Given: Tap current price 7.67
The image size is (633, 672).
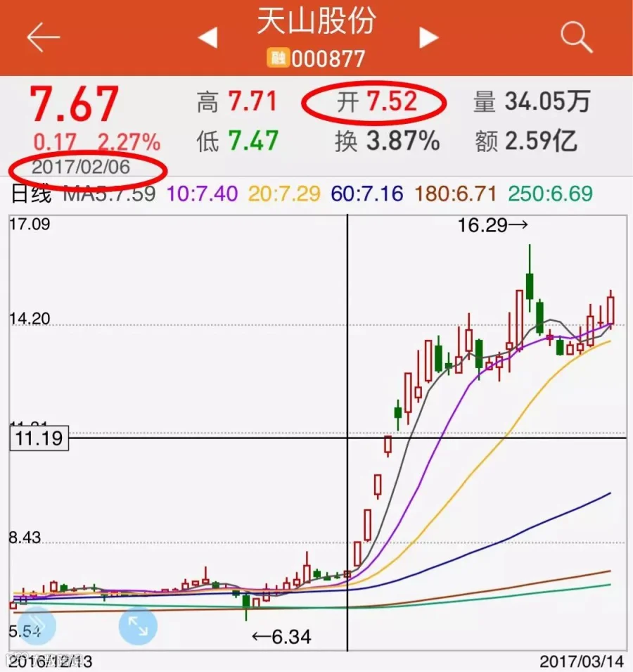Looking at the screenshot, I should (x=74, y=104).
